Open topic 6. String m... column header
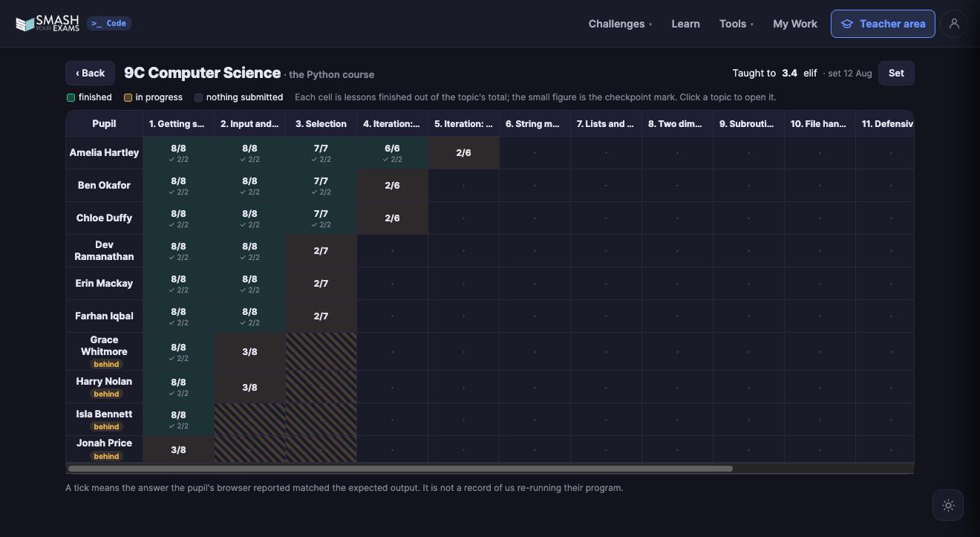The image size is (980, 537). (x=535, y=124)
